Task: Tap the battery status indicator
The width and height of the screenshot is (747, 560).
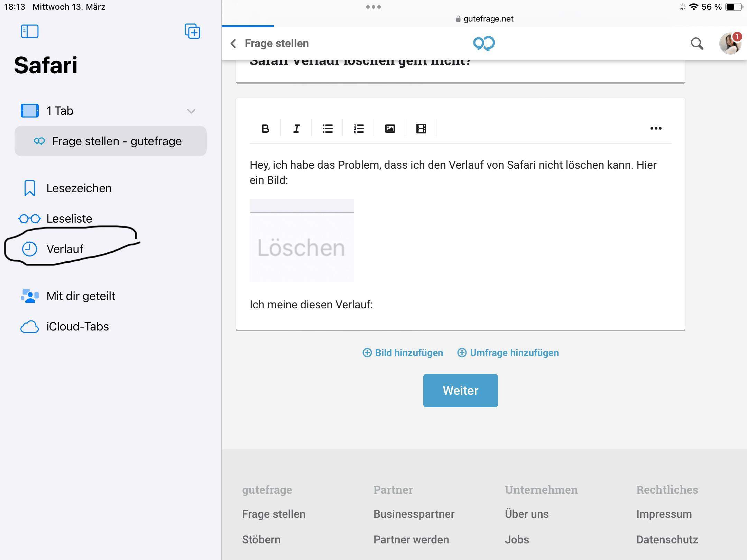Action: point(734,7)
